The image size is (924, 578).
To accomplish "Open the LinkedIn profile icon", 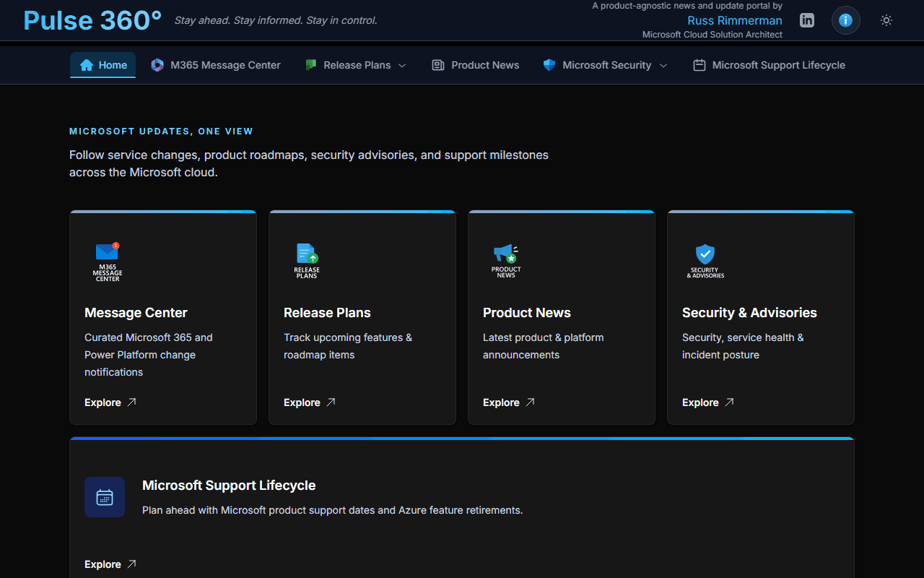I will pyautogui.click(x=807, y=20).
